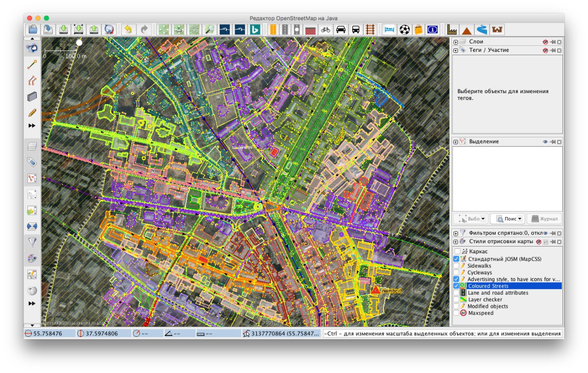The image size is (588, 373).
Task: Collapse the Теги / Участие panel
Action: (456, 50)
